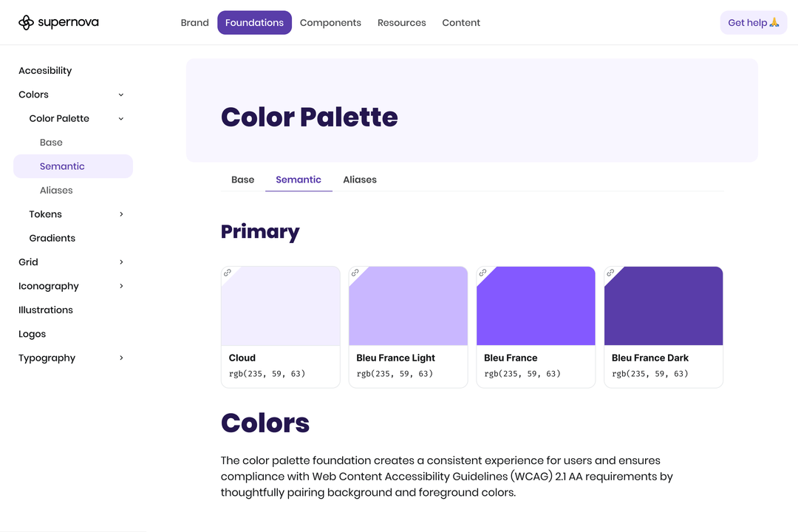
Task: Switch to the Base tab
Action: pos(242,180)
